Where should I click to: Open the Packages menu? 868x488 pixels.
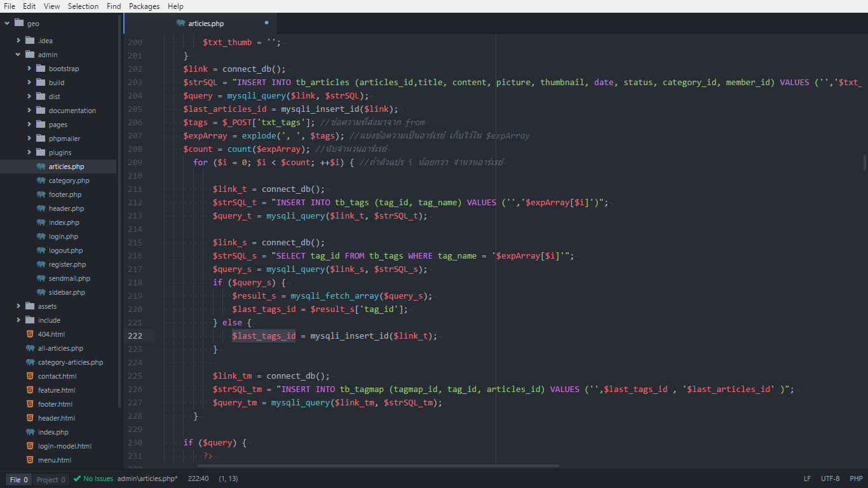pos(144,6)
